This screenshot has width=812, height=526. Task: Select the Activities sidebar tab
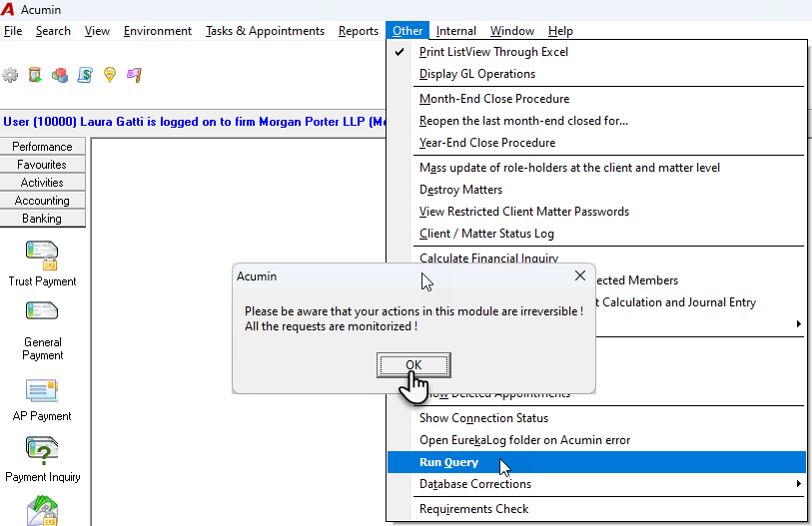[x=43, y=183]
